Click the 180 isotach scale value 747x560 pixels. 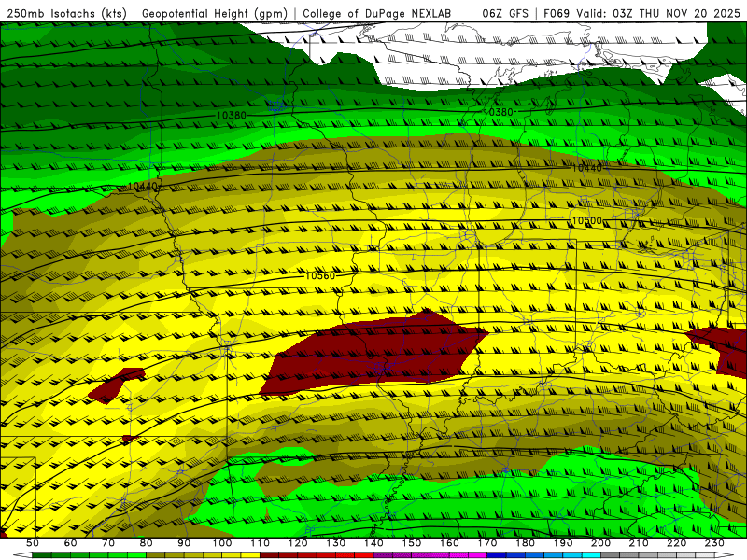coord(525,543)
